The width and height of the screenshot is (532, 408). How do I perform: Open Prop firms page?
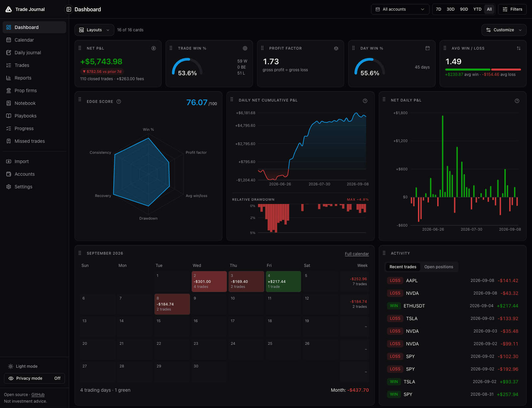tap(34, 91)
